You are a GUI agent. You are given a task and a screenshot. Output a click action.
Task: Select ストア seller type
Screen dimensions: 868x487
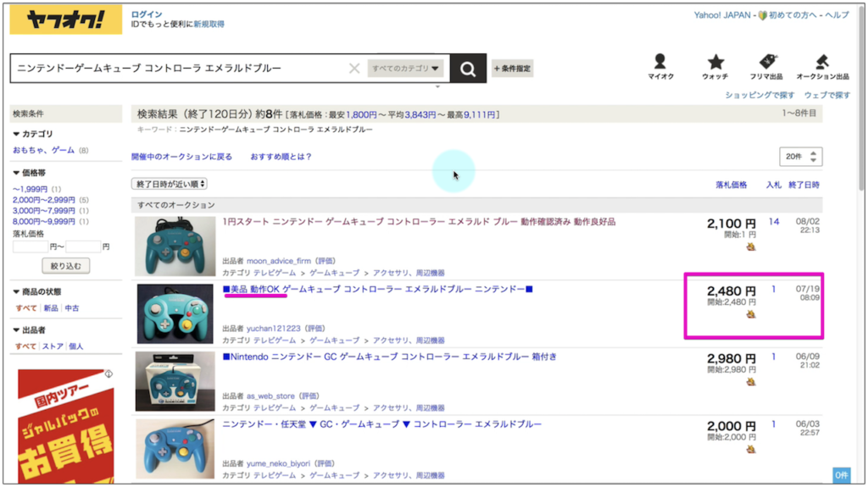(x=53, y=346)
